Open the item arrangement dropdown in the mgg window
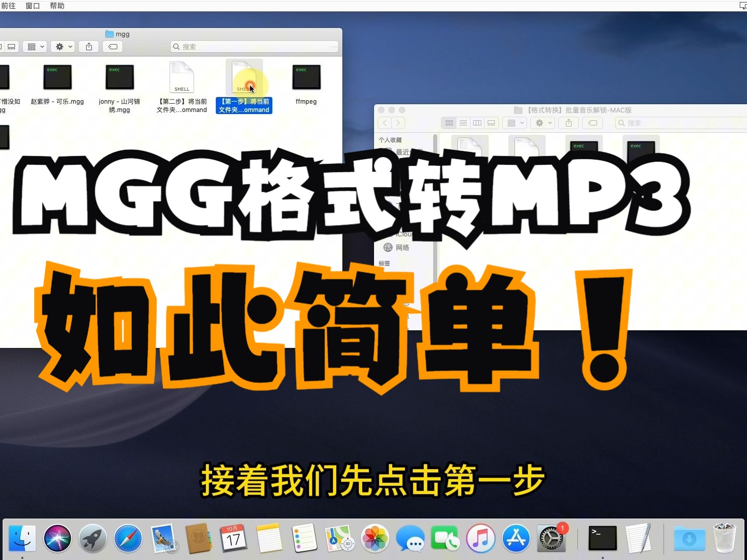This screenshot has height=560, width=747. (35, 47)
